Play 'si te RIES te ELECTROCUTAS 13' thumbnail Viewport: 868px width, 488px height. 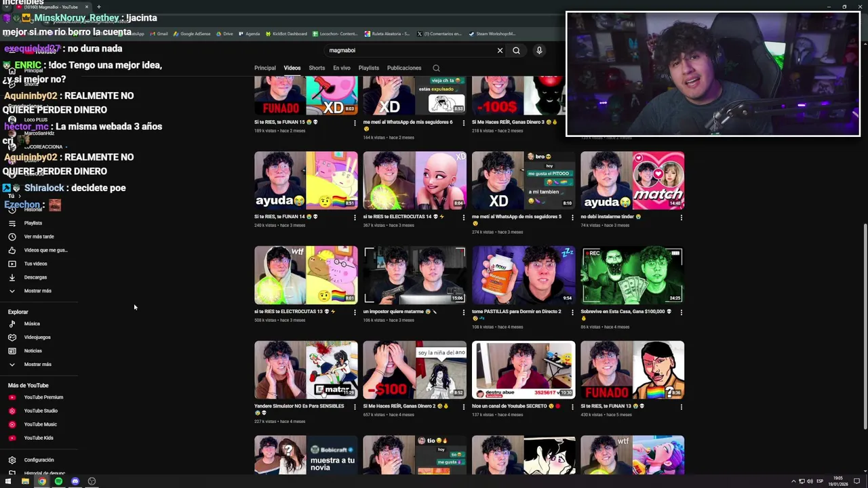pos(306,275)
